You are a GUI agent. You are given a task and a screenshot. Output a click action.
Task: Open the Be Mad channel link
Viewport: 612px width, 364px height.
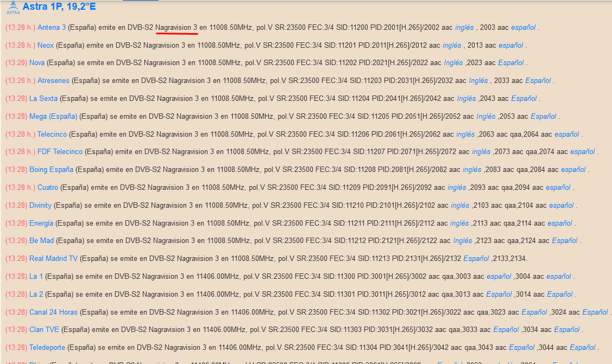click(41, 241)
